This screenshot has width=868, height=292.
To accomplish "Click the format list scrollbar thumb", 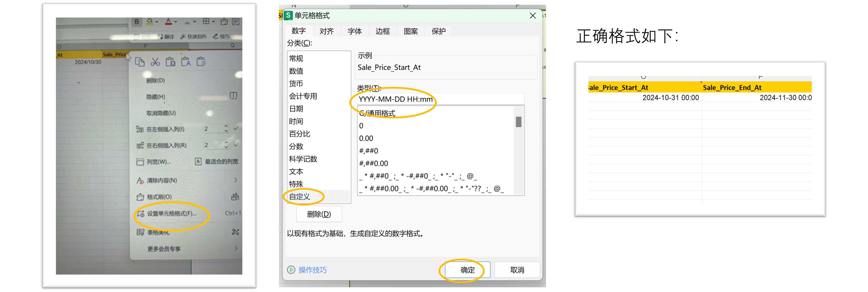I will pos(519,122).
